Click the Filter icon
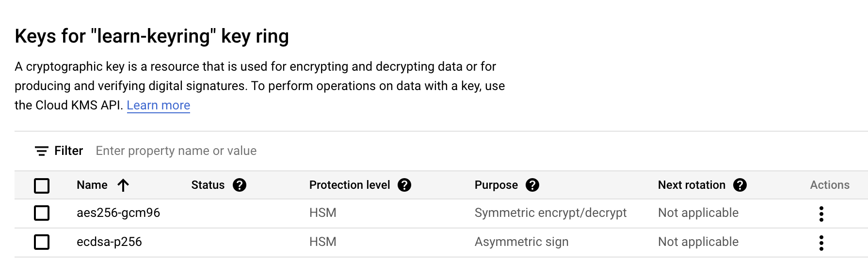The width and height of the screenshot is (868, 274). (42, 151)
